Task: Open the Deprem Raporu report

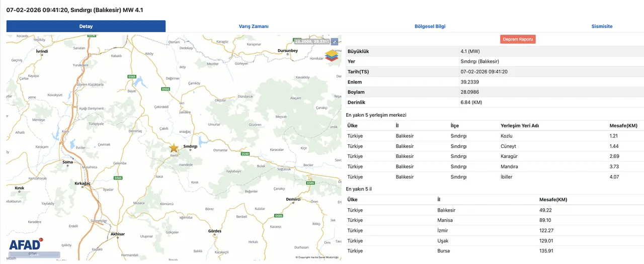Action: coord(518,39)
